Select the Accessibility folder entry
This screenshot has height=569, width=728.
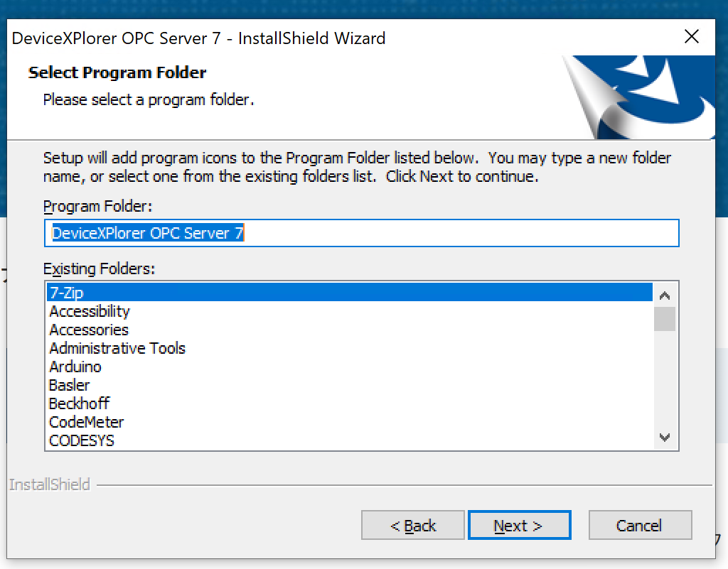point(90,311)
